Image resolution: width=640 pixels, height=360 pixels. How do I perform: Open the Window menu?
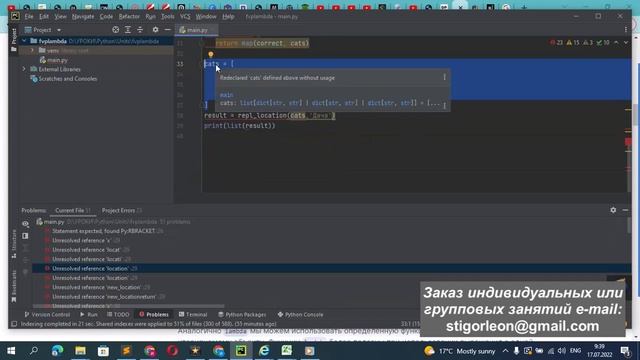[x=206, y=17]
